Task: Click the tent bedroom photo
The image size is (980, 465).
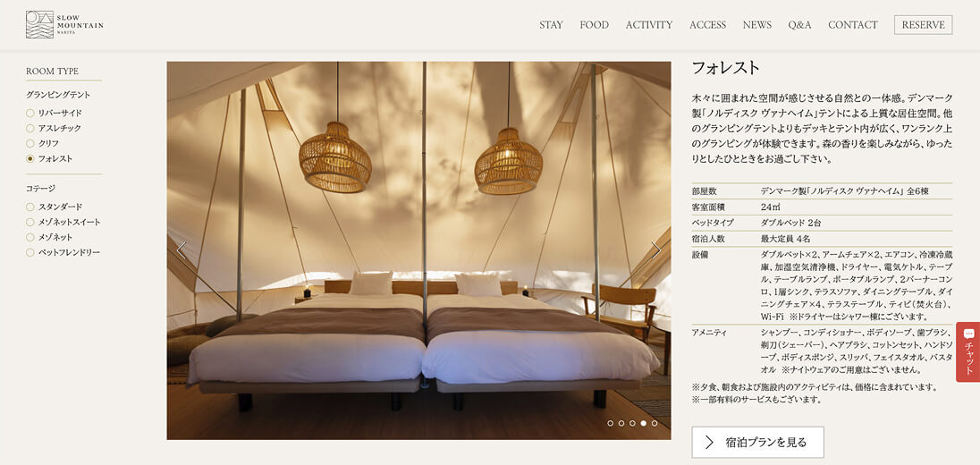Action: coord(418,250)
